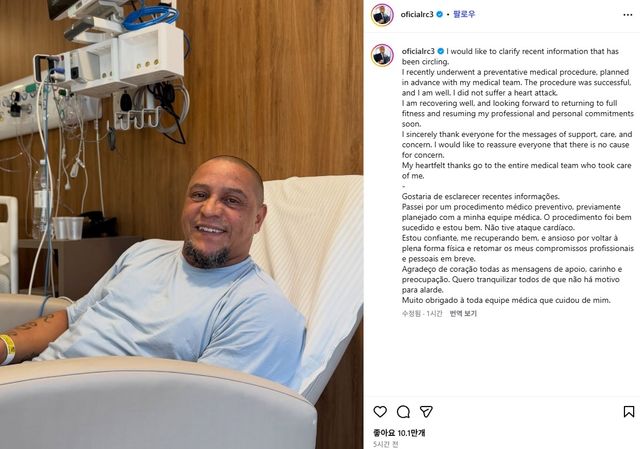Save the post with the bookmark icon

point(629,411)
